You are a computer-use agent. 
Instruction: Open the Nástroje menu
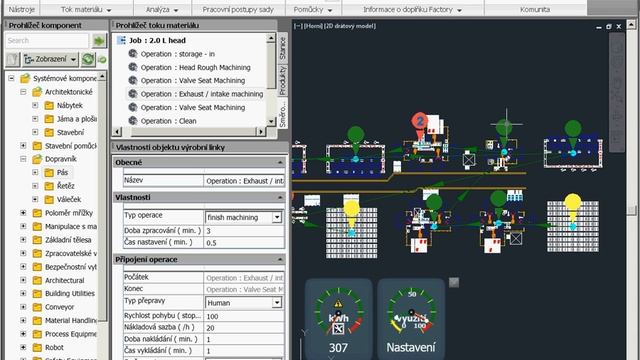tap(21, 9)
